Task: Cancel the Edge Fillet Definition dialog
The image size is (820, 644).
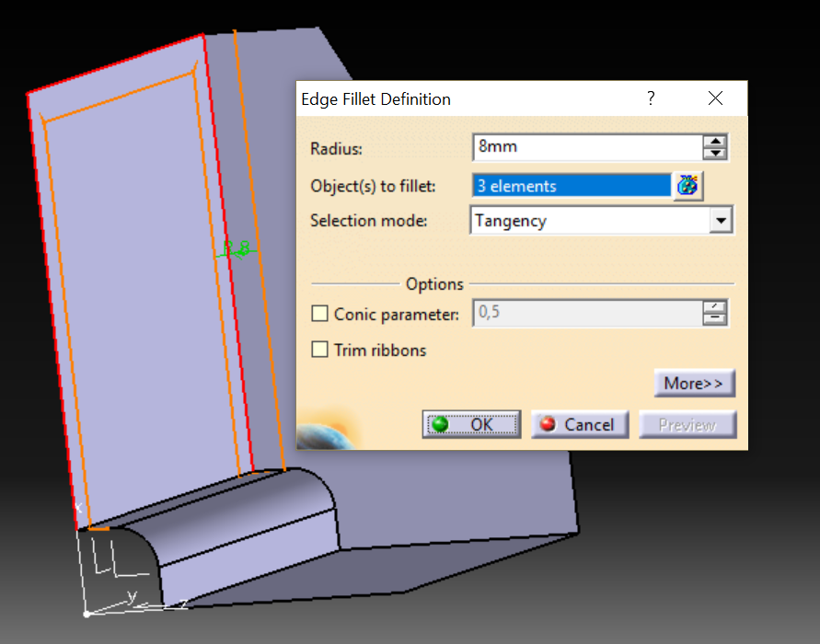Action: 580,424
